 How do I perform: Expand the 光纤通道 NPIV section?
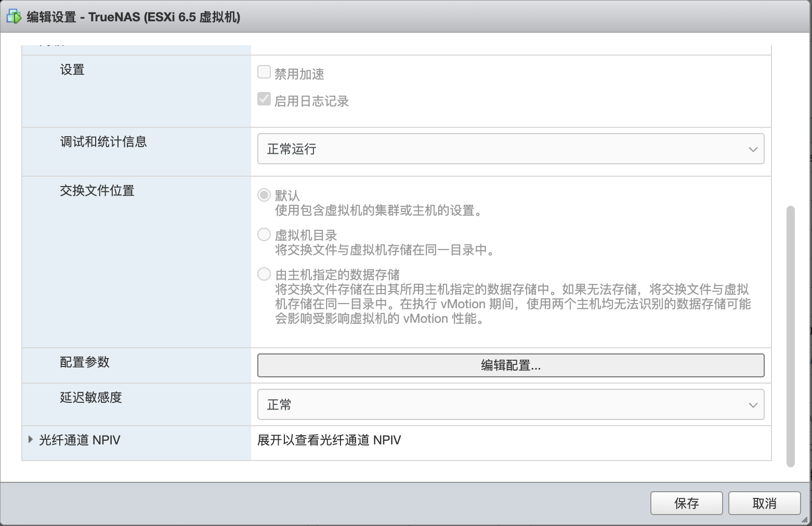point(31,440)
